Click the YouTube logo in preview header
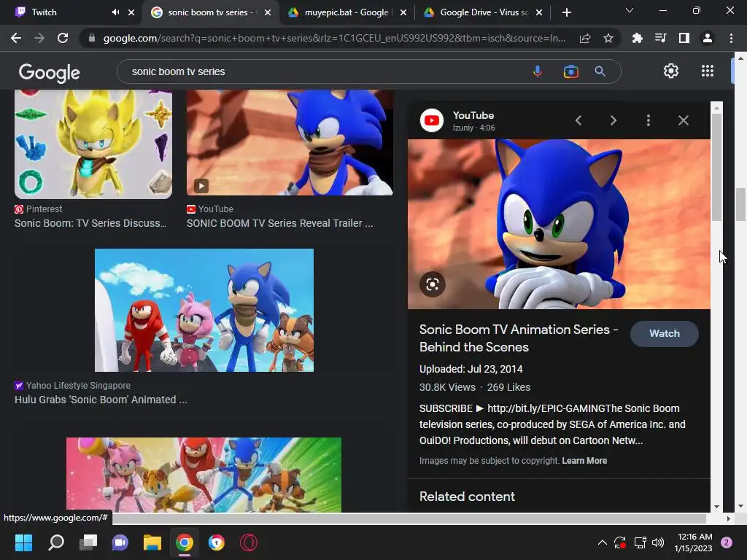Viewport: 747px width, 560px height. 432,120
